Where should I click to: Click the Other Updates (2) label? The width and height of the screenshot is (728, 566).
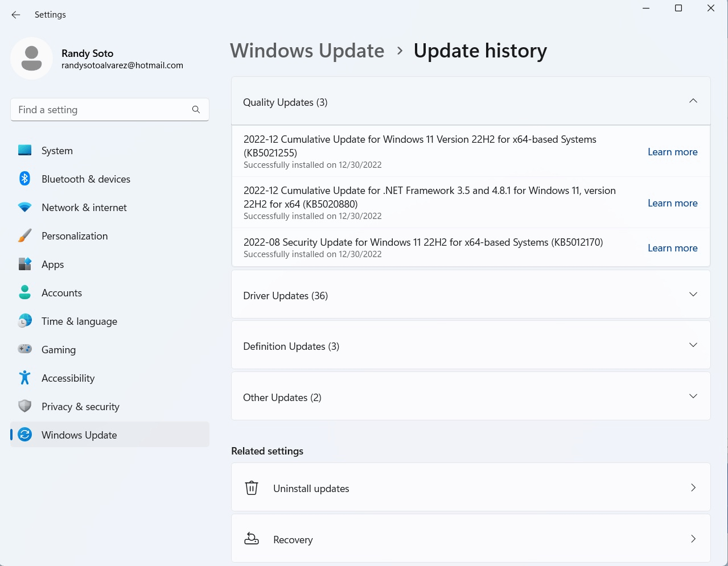[282, 398]
